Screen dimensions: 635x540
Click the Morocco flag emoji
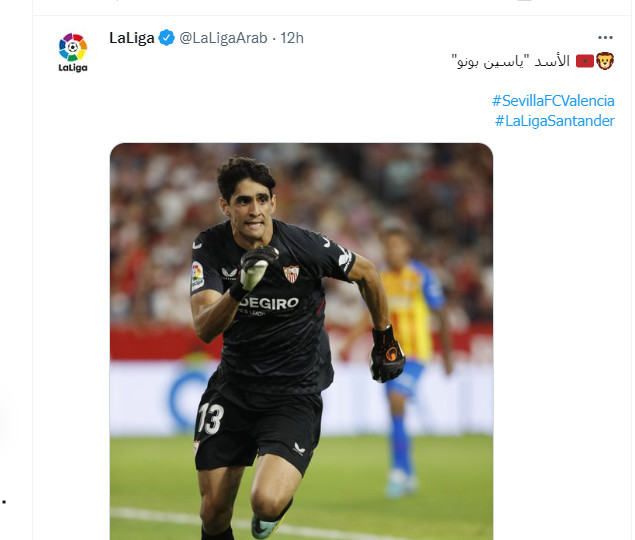coord(585,61)
